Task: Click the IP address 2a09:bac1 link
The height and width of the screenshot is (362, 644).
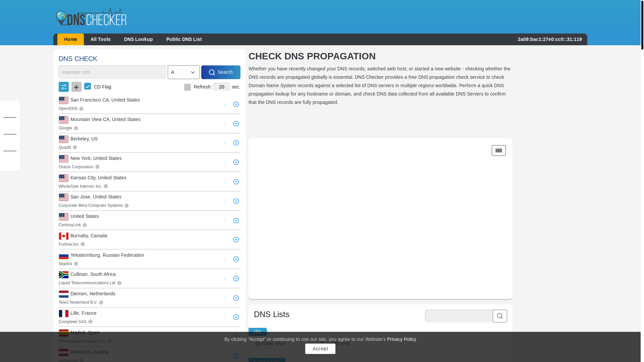Action: (550, 39)
